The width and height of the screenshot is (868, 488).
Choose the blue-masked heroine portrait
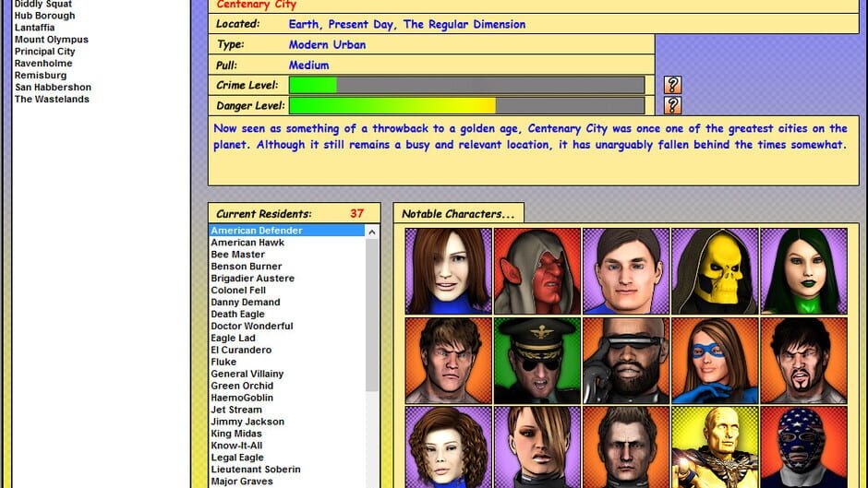[x=715, y=361]
